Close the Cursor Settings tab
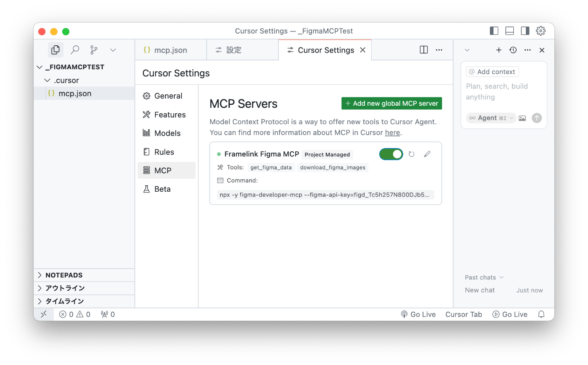 click(363, 50)
